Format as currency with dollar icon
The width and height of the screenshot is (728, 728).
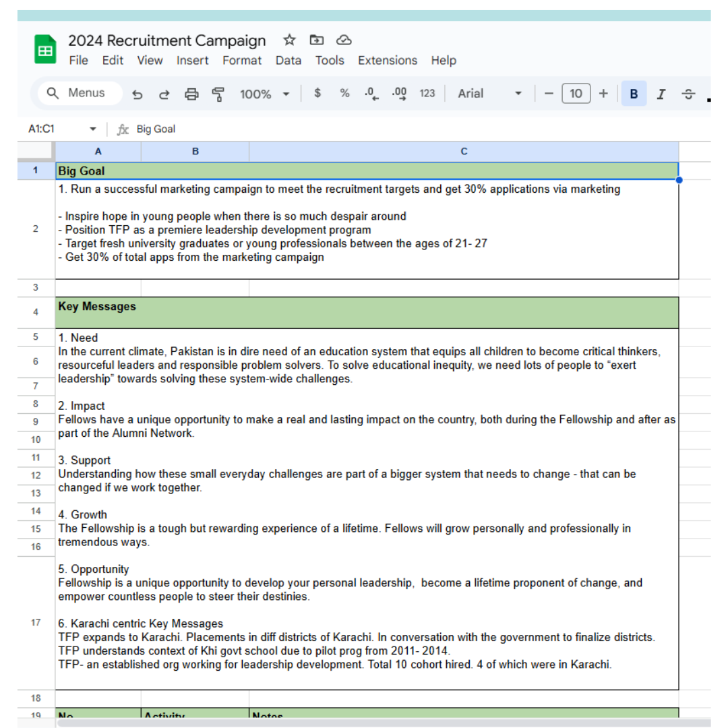[x=317, y=93]
